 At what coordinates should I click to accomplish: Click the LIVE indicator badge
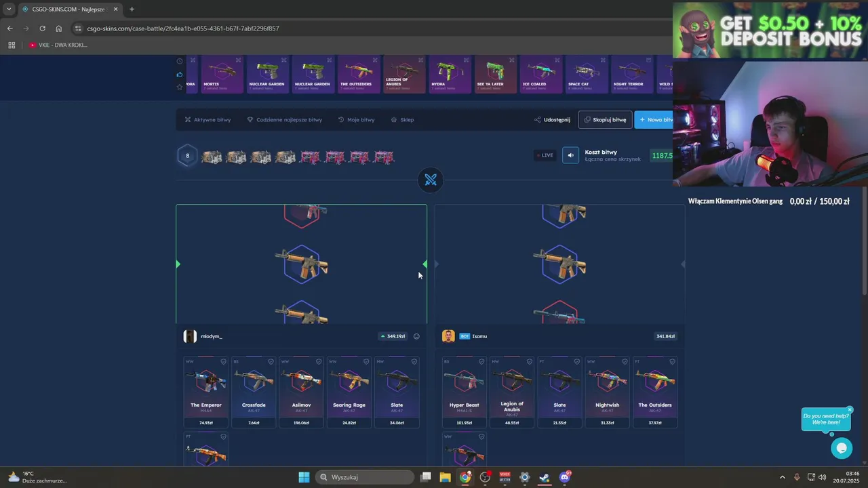tap(545, 155)
